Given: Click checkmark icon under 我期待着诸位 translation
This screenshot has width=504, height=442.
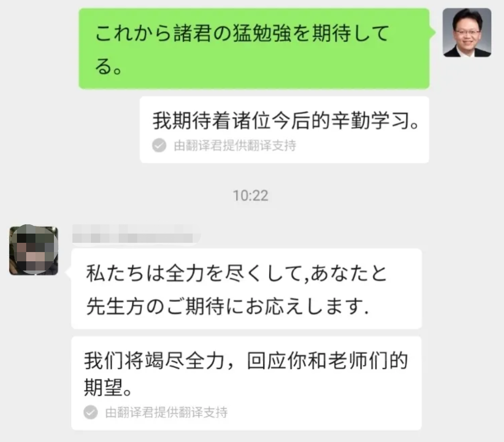Looking at the screenshot, I should pyautogui.click(x=159, y=145).
